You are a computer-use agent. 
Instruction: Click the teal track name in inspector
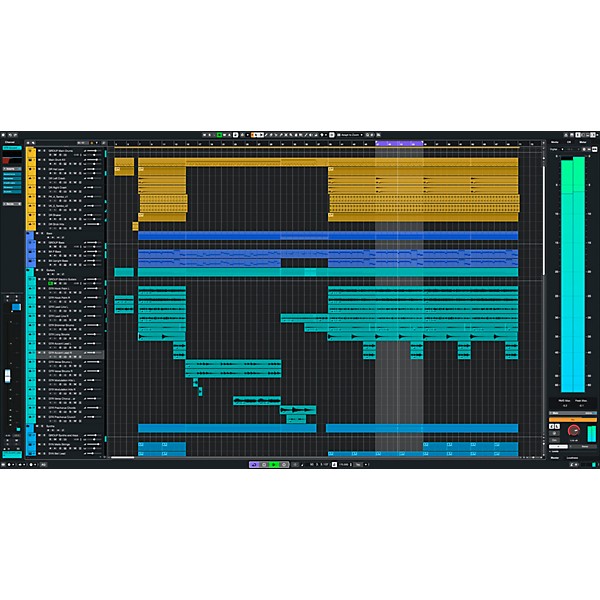click(12, 148)
